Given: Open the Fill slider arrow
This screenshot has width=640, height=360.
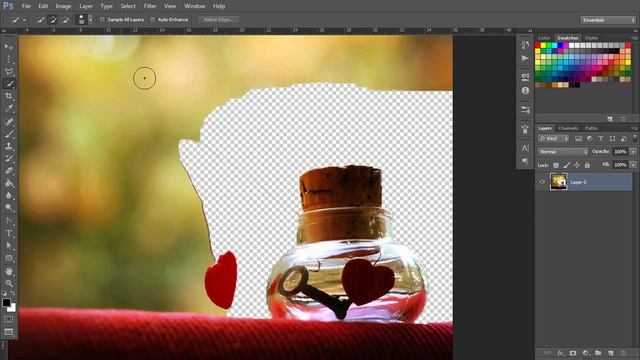Looking at the screenshot, I should [633, 165].
